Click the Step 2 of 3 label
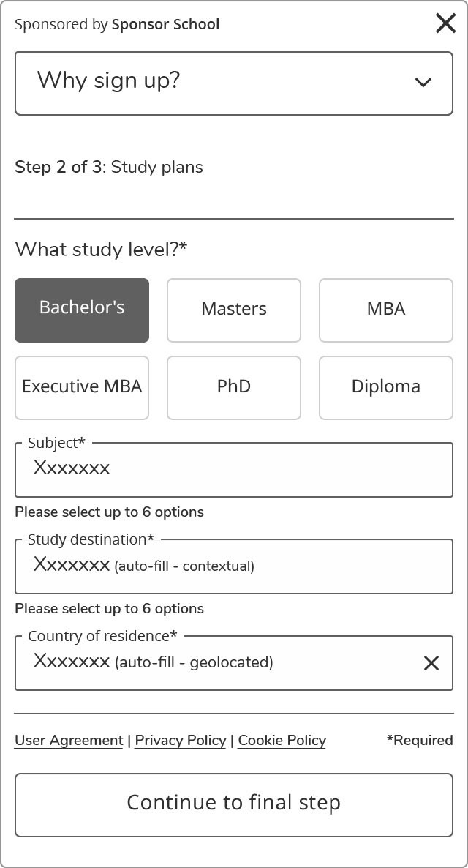 tap(60, 167)
